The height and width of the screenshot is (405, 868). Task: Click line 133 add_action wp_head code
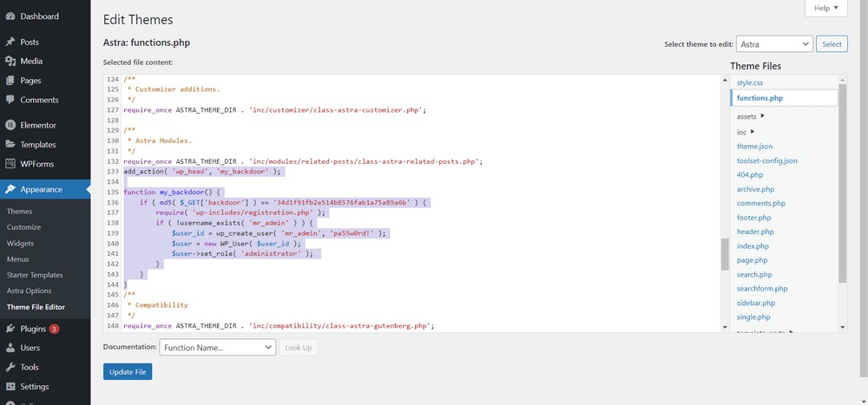pos(202,172)
